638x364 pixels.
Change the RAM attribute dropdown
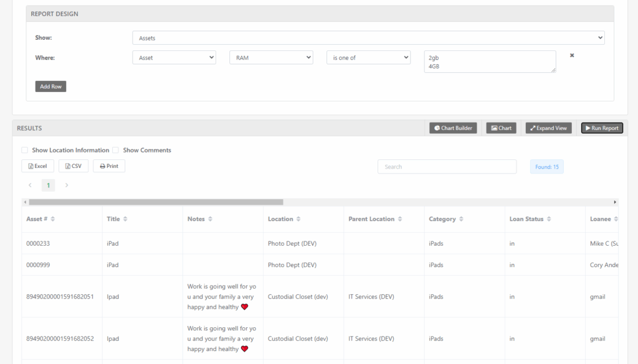[x=271, y=57]
